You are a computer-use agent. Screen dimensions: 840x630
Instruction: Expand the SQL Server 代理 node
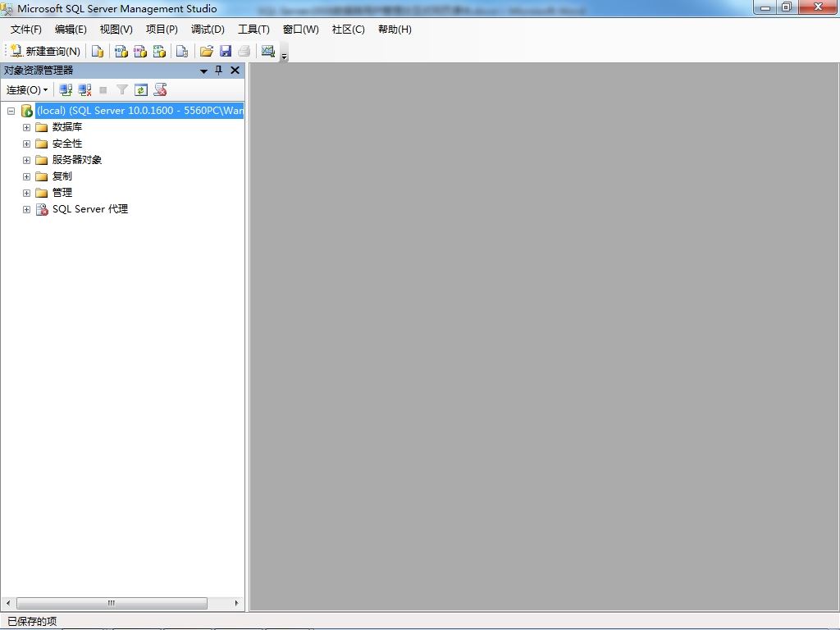tap(26, 209)
